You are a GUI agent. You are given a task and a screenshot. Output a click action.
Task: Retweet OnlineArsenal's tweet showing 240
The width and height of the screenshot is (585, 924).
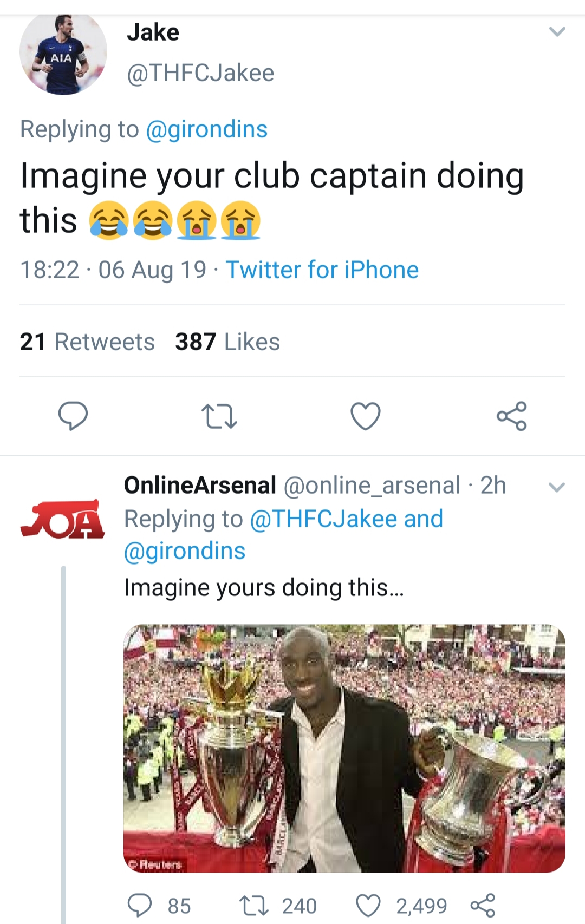254,905
